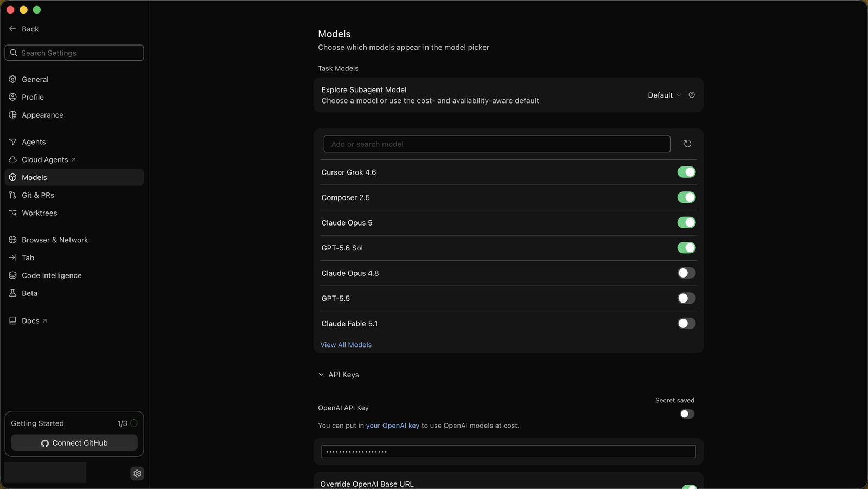Click the Tab arrow icon in sidebar
868x489 pixels.
[12, 258]
